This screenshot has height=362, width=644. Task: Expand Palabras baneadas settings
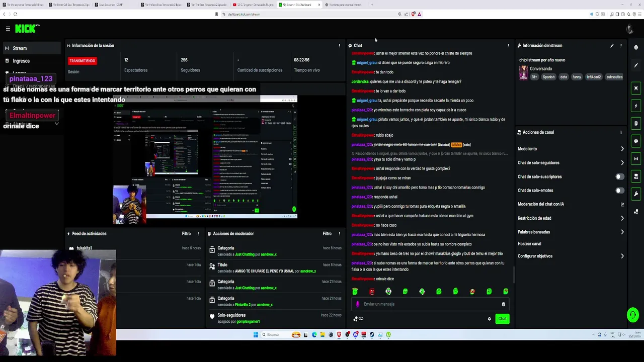571,232
